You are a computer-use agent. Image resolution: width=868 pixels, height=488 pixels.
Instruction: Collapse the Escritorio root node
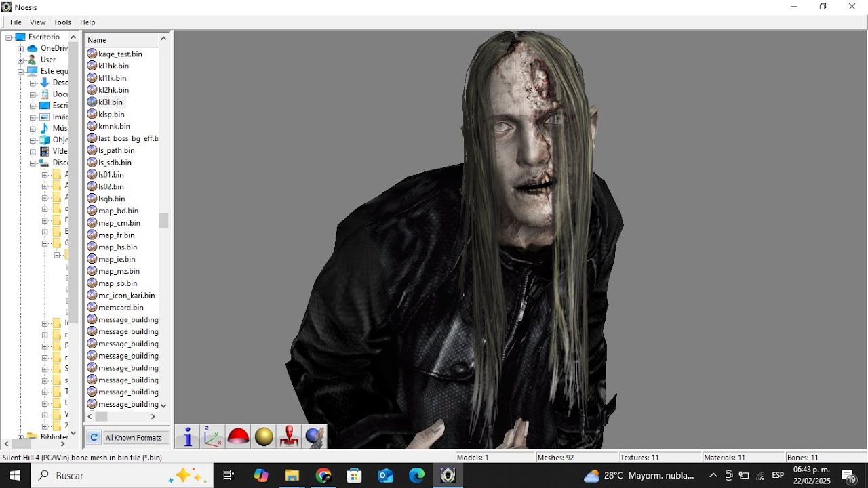[x=9, y=37]
